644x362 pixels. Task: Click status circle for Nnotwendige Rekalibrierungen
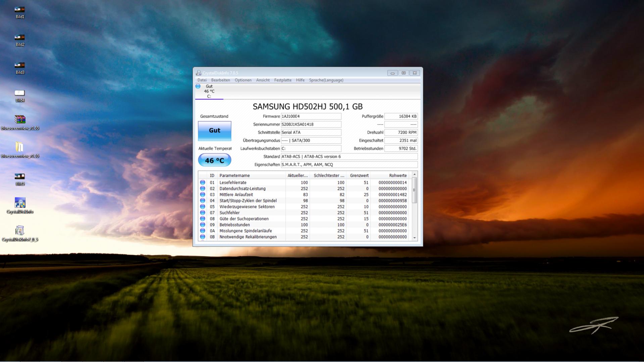coord(203,237)
